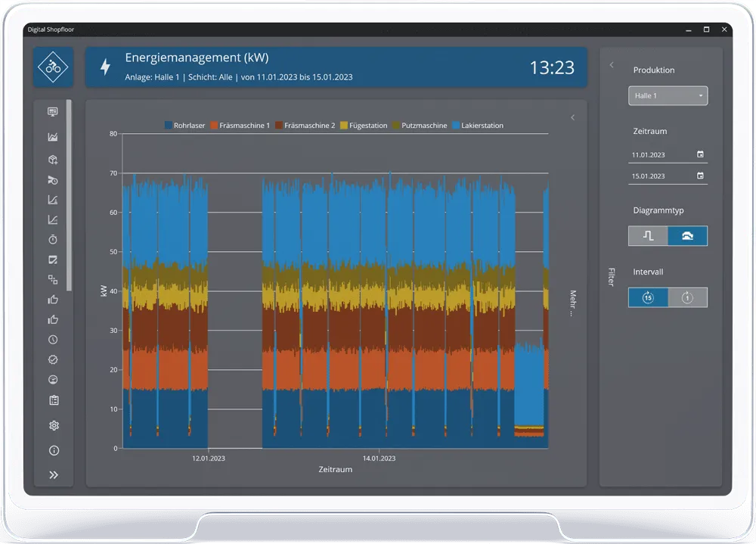
Task: Click the lightning bolt energy icon in header
Action: point(105,67)
